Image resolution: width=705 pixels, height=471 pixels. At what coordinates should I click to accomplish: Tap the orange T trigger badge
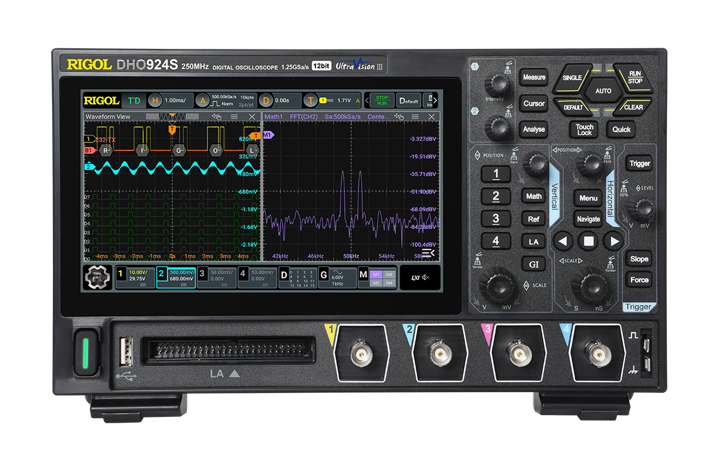[310, 101]
